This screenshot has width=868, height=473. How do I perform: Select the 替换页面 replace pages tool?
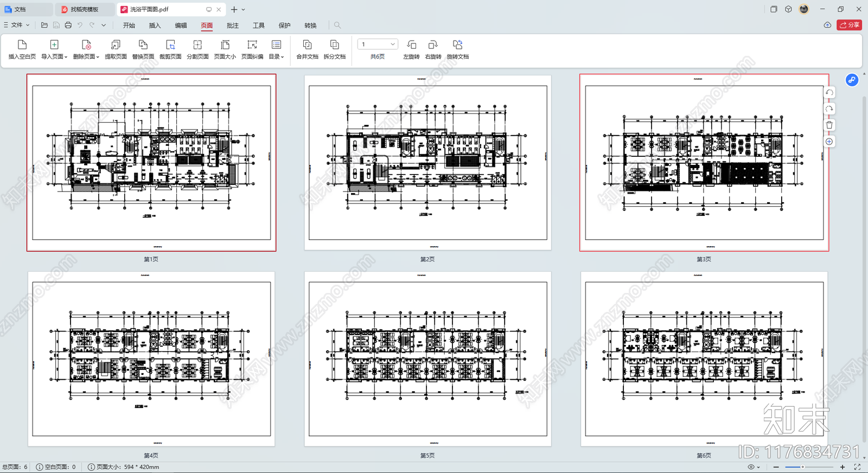tap(143, 49)
